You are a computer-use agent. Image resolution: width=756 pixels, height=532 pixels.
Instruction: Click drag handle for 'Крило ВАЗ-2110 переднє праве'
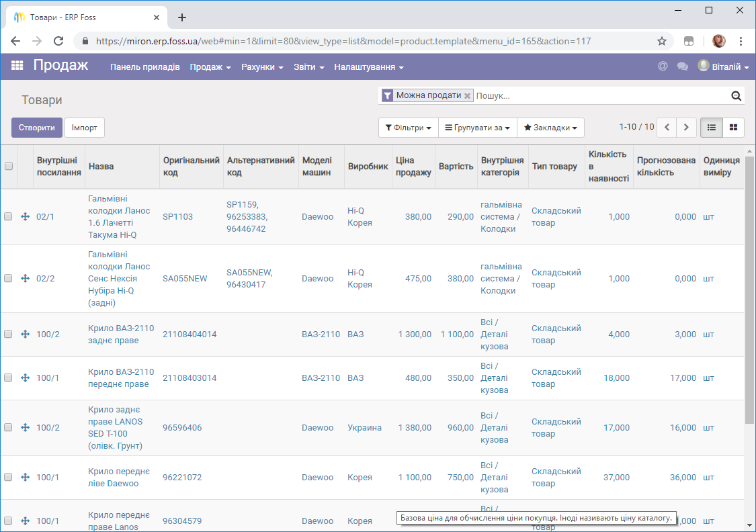(x=26, y=378)
